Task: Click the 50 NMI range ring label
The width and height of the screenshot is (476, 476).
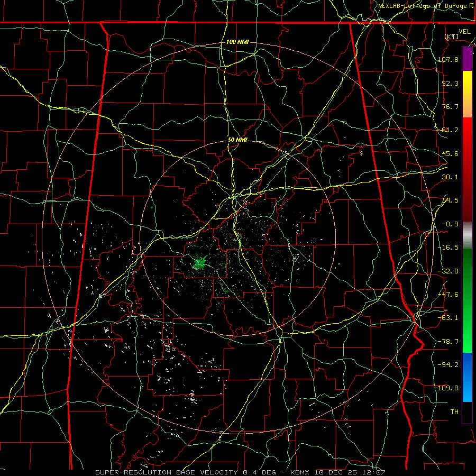Action: (x=237, y=140)
